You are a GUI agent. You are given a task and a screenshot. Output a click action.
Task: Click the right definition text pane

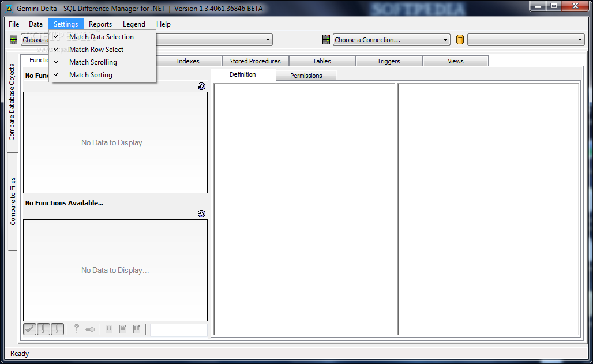[489, 209]
